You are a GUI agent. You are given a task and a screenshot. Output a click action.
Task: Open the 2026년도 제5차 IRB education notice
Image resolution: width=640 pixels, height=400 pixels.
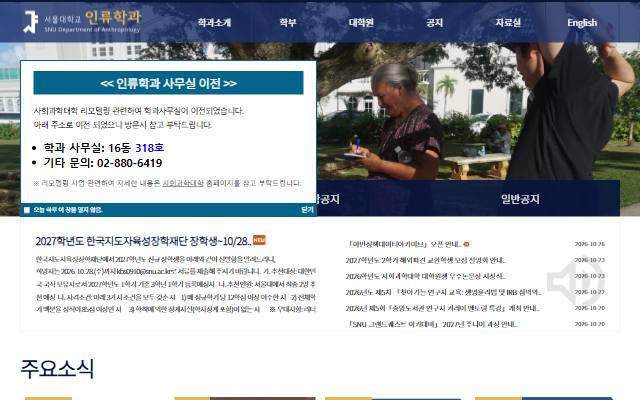443,292
